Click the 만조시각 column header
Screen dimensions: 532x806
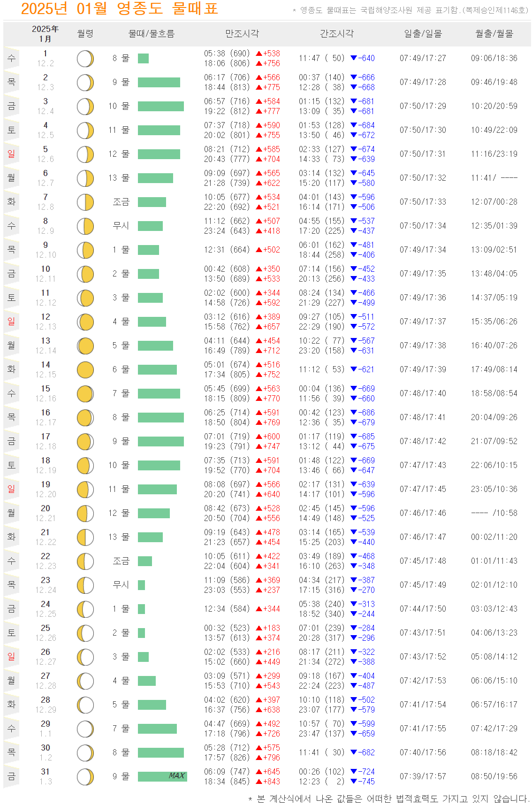[242, 33]
